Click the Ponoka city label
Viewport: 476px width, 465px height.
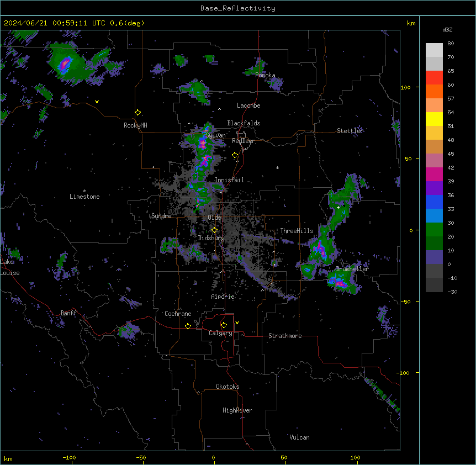coord(265,75)
